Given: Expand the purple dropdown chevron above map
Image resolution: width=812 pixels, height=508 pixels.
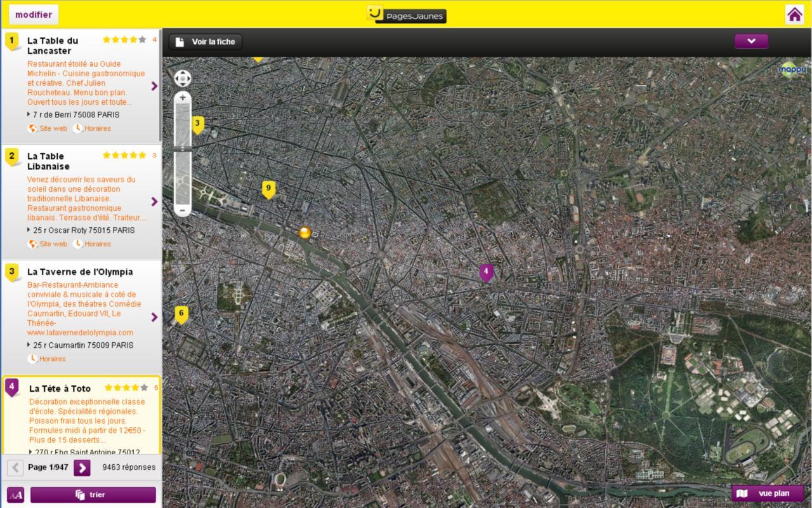Looking at the screenshot, I should click(751, 41).
